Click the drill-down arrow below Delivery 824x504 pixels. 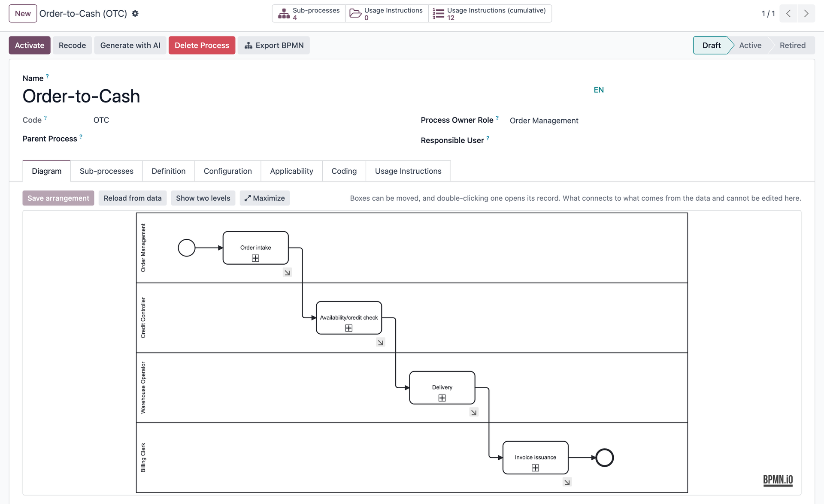pyautogui.click(x=474, y=412)
